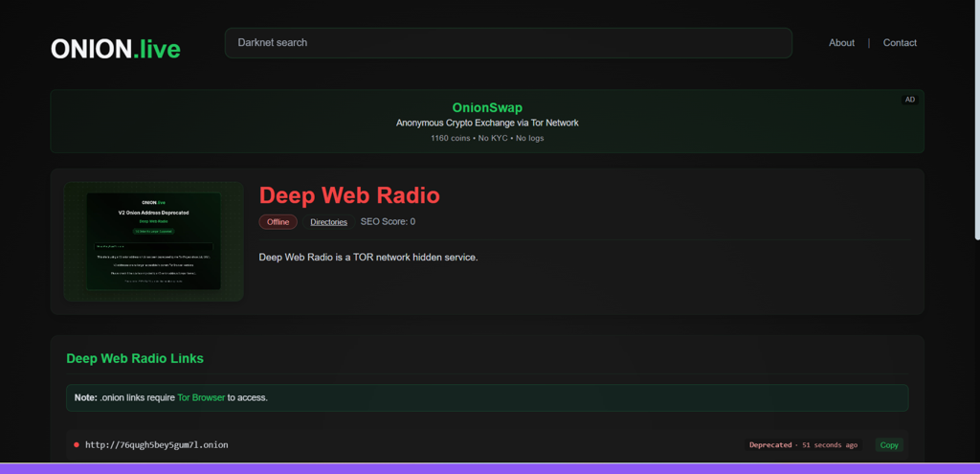Copy the onion address with Copy button
Screen dimensions: 980x474
coord(889,444)
